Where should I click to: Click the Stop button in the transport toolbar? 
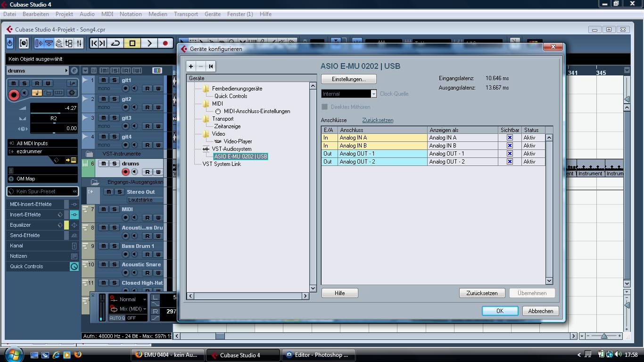coord(132,43)
